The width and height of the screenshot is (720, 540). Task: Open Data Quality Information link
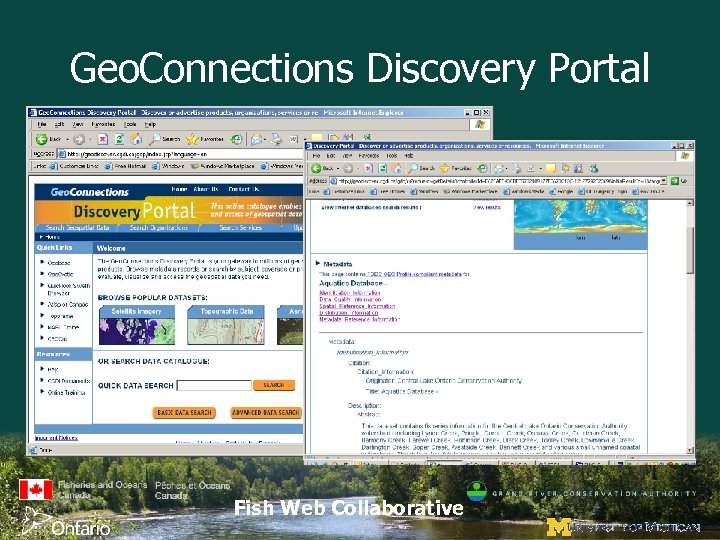click(x=350, y=299)
